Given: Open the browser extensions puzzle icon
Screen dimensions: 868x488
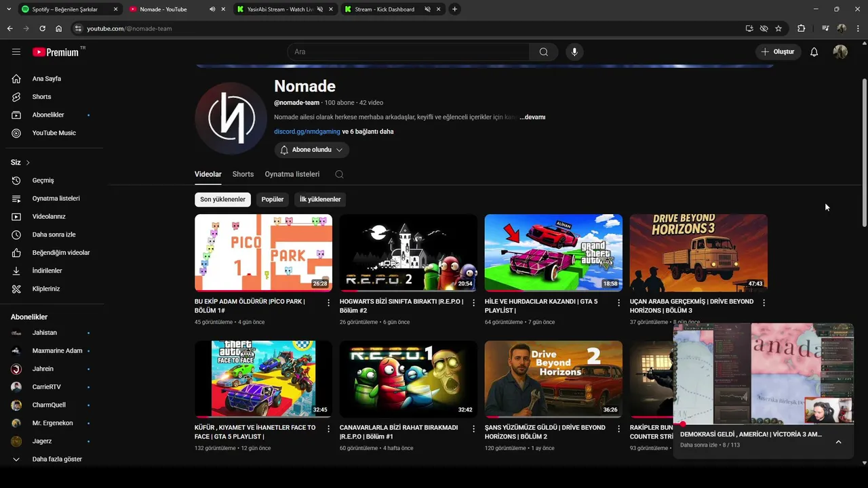Looking at the screenshot, I should coord(802,28).
